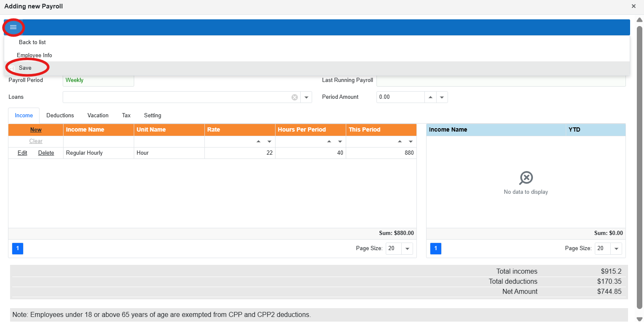Screen dimensions: 644x322
Task: Sort by Income Name column header
Action: point(98,129)
